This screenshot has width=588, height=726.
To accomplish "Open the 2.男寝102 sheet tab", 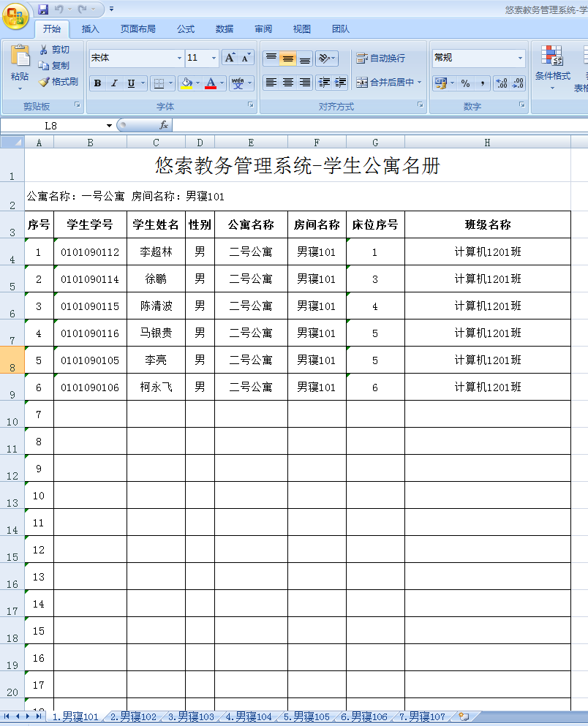I will [133, 716].
